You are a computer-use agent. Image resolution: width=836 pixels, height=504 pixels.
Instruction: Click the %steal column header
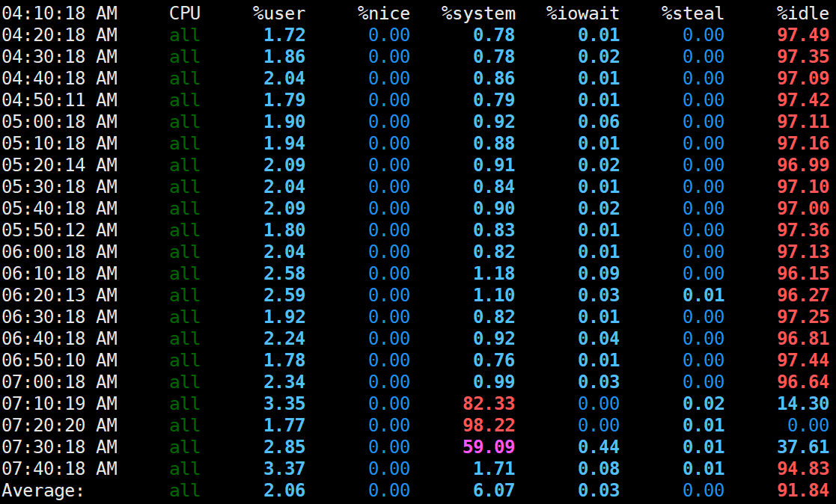692,13
